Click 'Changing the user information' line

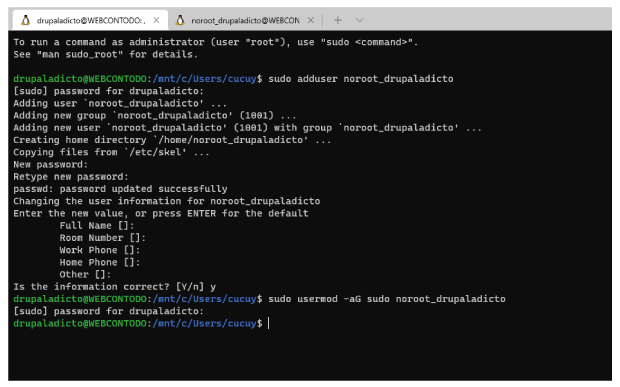pyautogui.click(x=166, y=201)
